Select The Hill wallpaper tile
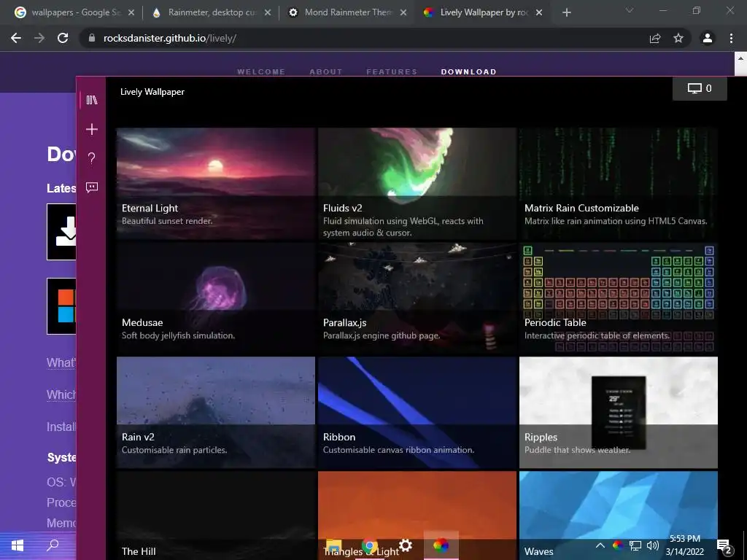The height and width of the screenshot is (560, 747). pyautogui.click(x=216, y=516)
